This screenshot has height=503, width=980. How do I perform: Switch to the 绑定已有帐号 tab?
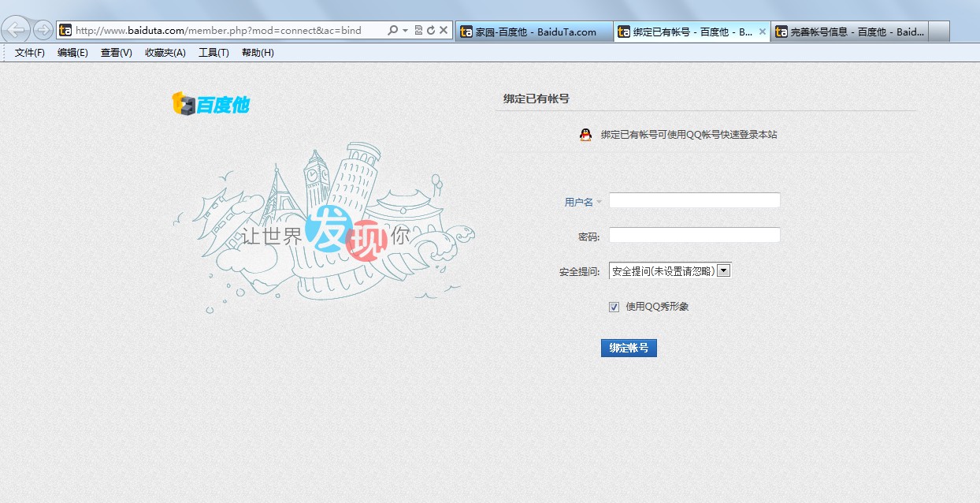[x=691, y=32]
